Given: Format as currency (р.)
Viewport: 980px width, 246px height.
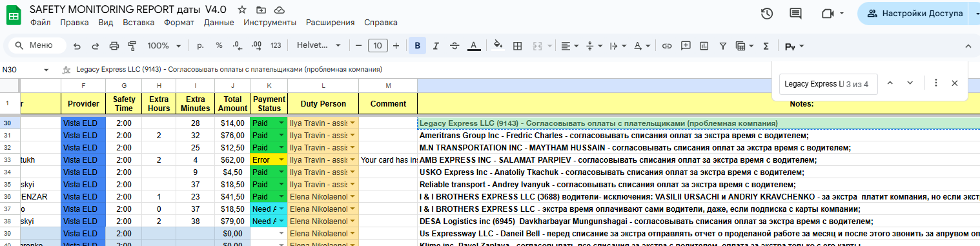Looking at the screenshot, I should [x=200, y=46].
